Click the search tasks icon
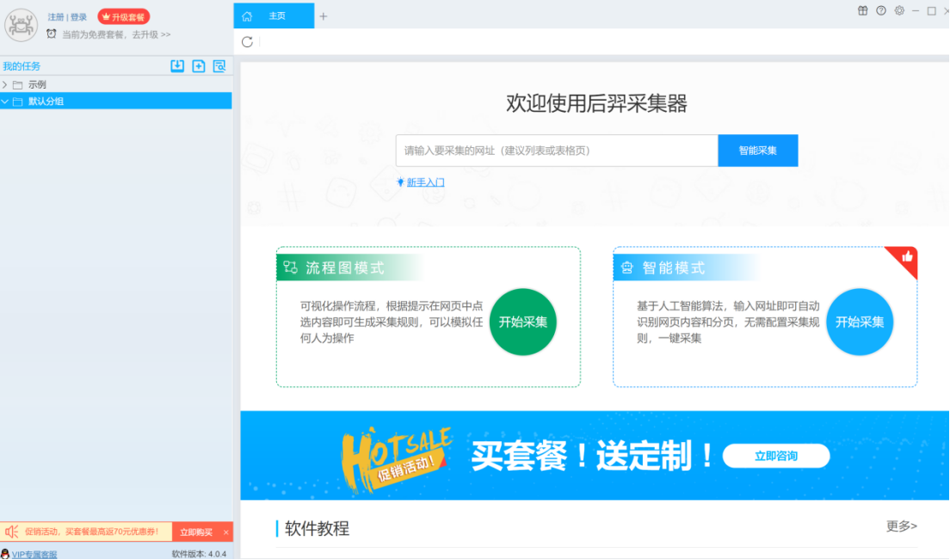The height and width of the screenshot is (560, 950). click(219, 66)
